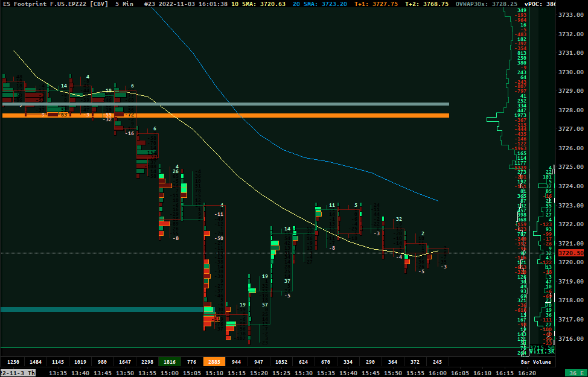The height and width of the screenshot is (377, 588).
Task: Click bar volume cell 1052
Action: coord(281,362)
